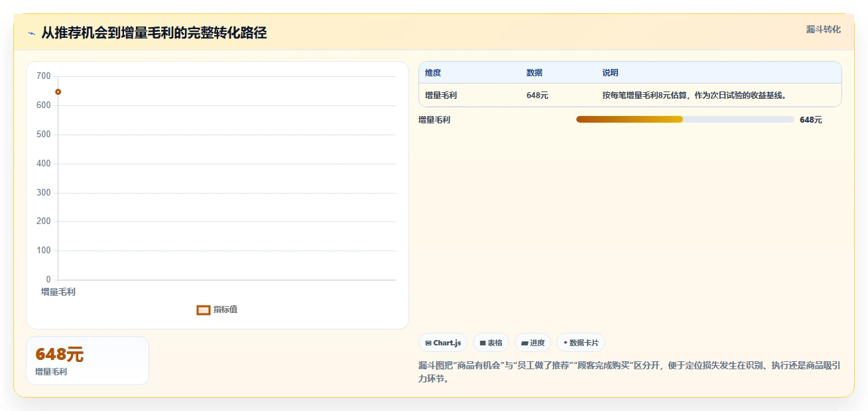
Task: Click the lightning icon beside the title
Action: pos(32,33)
